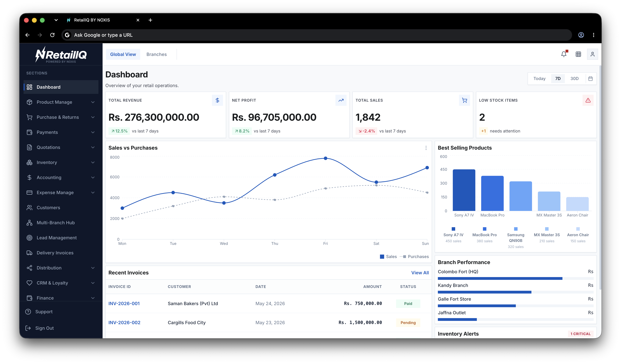The image size is (621, 364).
Task: Expand the Distribution chevron
Action: tap(93, 268)
